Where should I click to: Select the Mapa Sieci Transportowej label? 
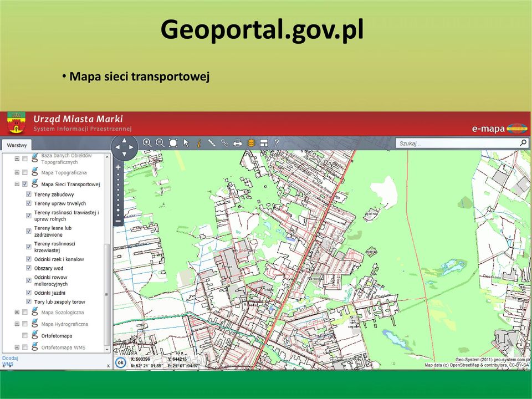pos(70,184)
